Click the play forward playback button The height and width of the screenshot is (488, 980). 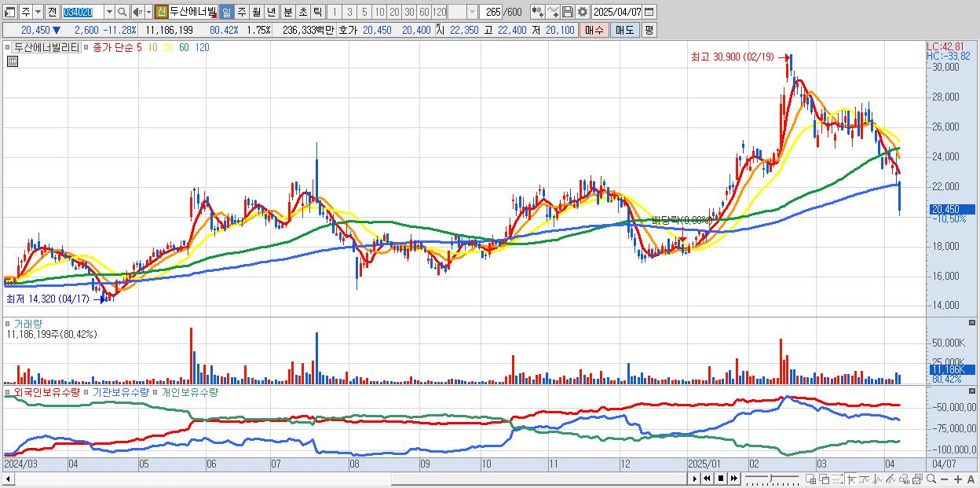tap(695, 479)
